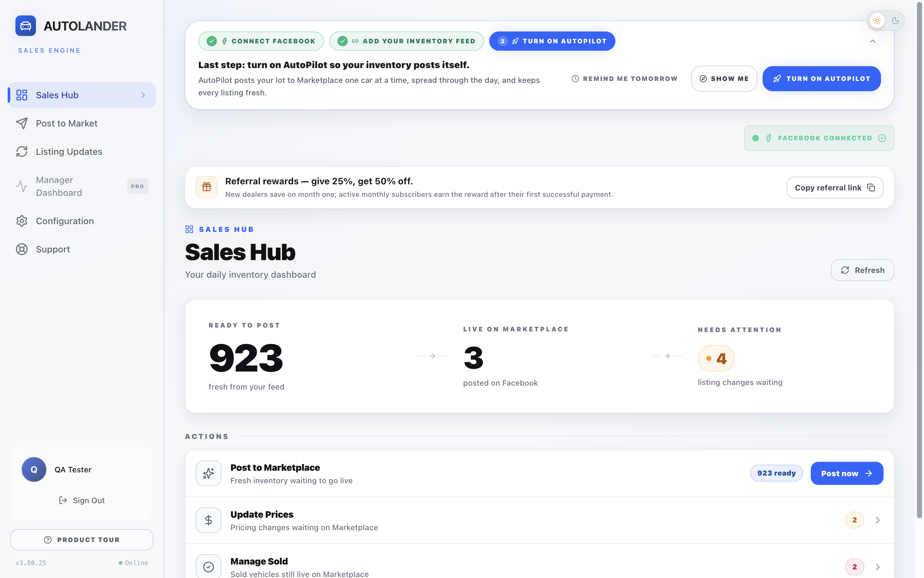
Task: Click the Online status indicator
Action: 133,563
